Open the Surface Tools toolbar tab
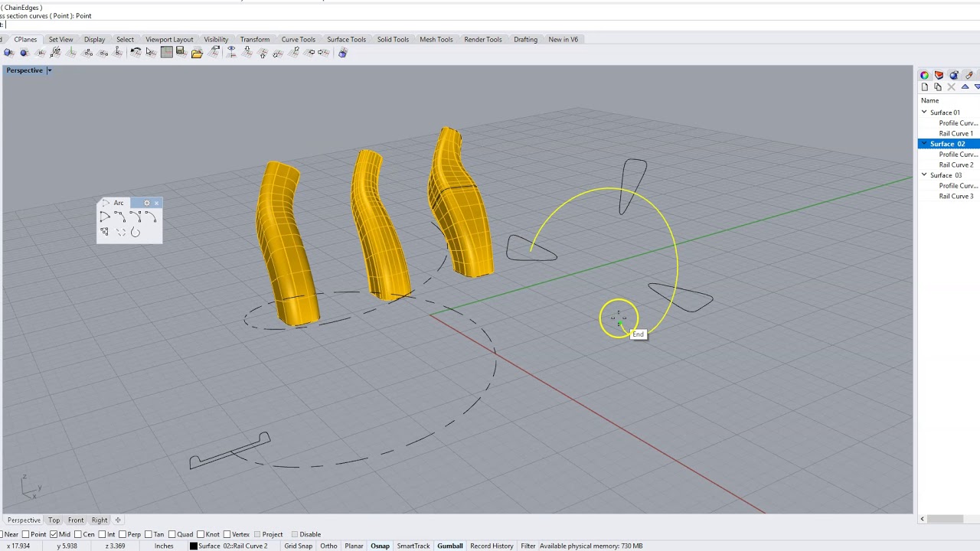980x551 pixels. pos(346,39)
